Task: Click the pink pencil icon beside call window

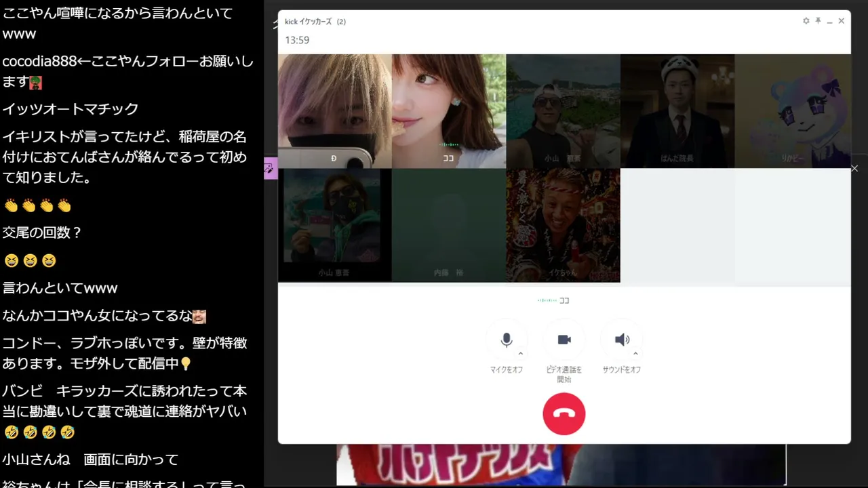Action: (270, 169)
